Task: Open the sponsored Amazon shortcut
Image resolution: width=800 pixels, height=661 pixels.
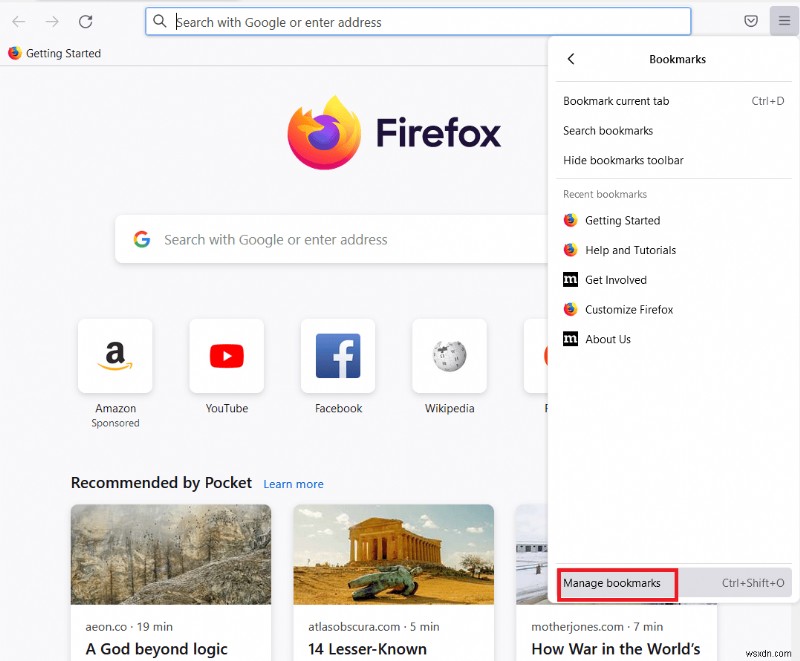Action: pos(115,356)
